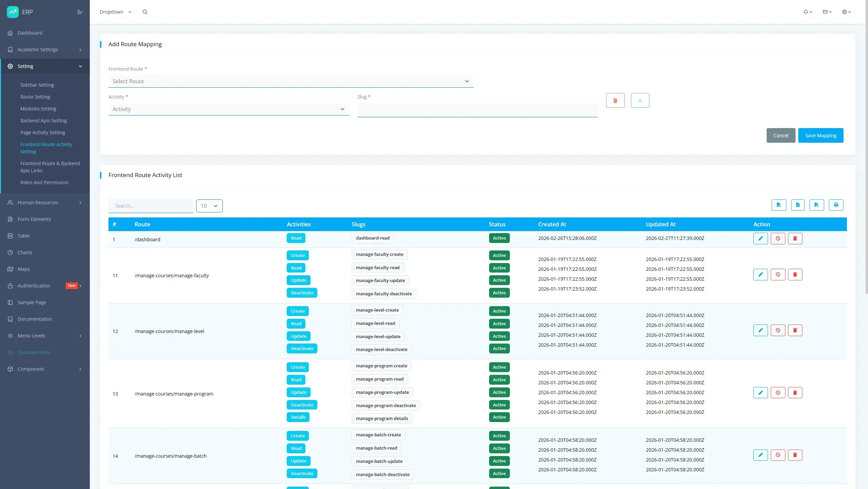The width and height of the screenshot is (868, 489).
Task: Click the red trash icon beside Slug field
Action: click(615, 101)
